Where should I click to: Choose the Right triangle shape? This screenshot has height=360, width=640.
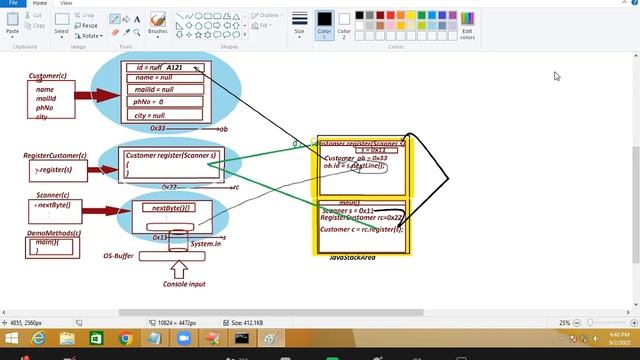[x=179, y=26]
